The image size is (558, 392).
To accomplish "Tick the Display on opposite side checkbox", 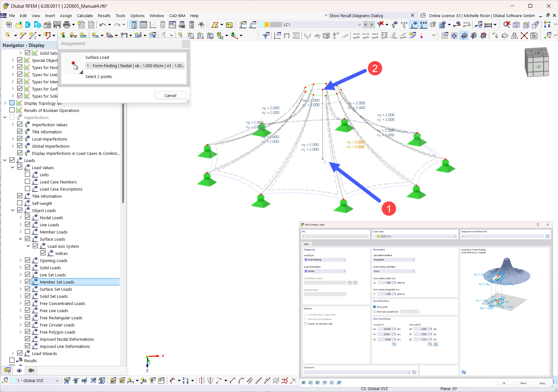I will [305, 324].
